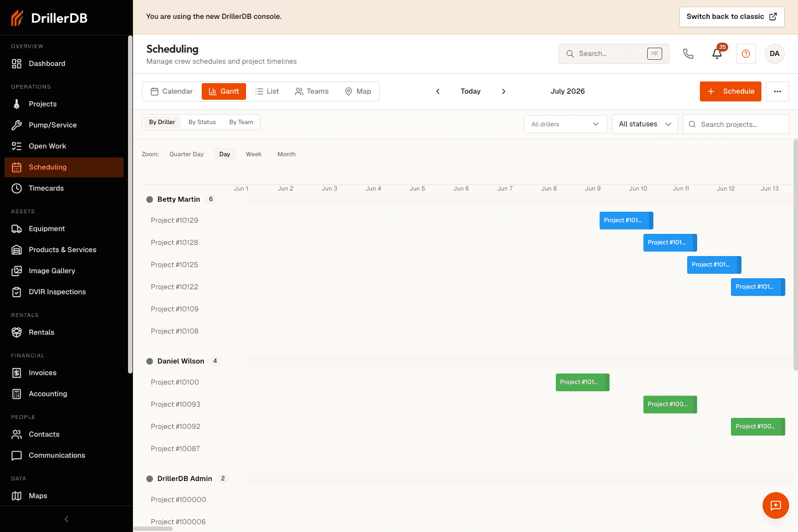Click the phone icon in header
This screenshot has width=798, height=532.
(688, 54)
